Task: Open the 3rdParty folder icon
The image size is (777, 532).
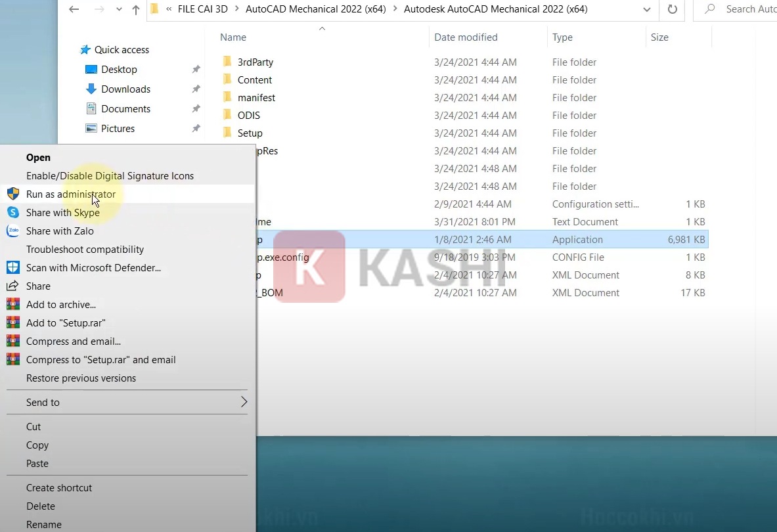Action: (227, 62)
